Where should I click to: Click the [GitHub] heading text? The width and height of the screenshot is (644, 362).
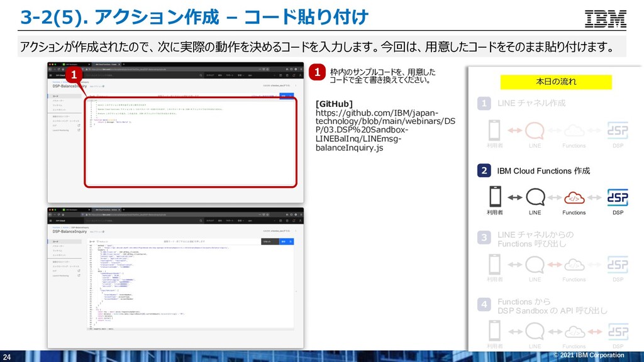(x=334, y=104)
